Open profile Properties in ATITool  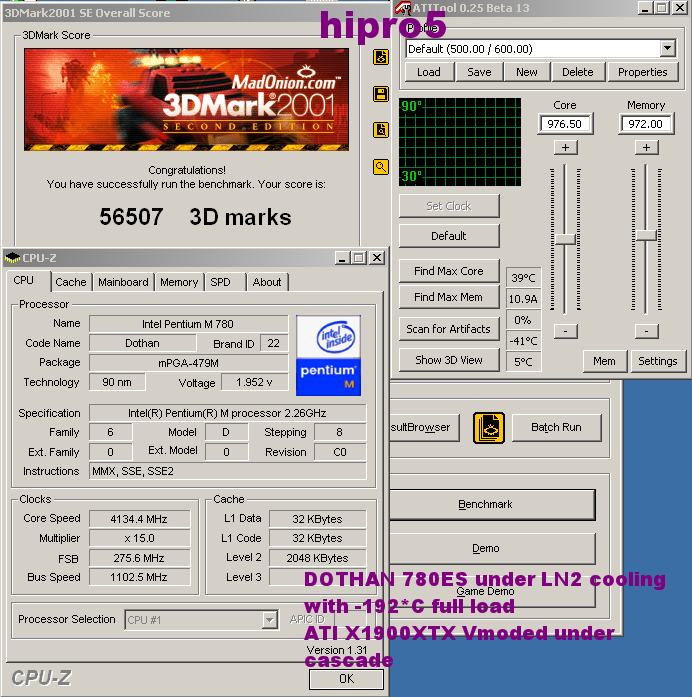(642, 72)
